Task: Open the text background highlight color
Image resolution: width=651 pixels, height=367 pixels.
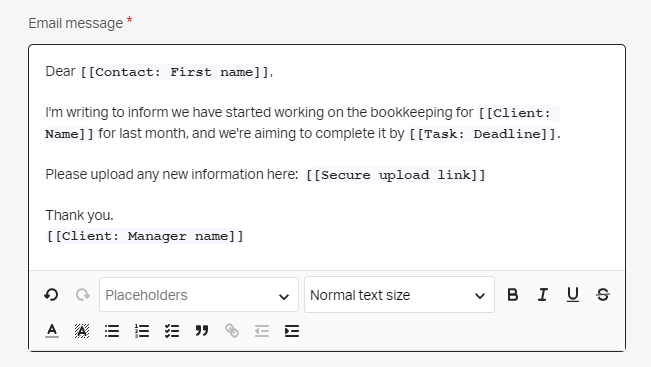Action: point(82,331)
